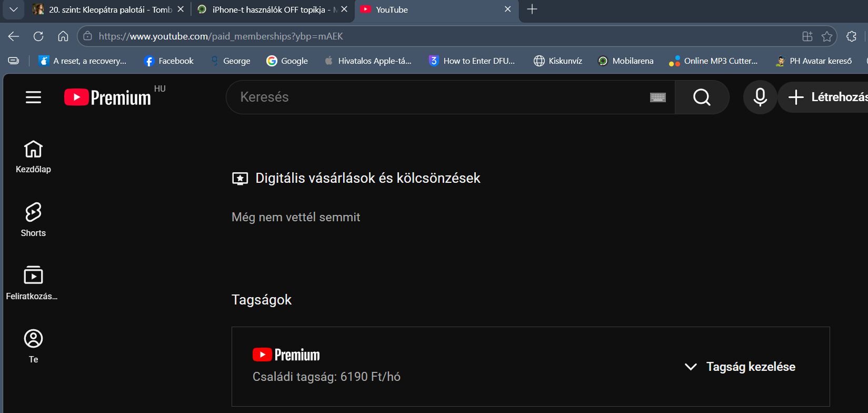This screenshot has width=868, height=413.
Task: Open the PH Avatar kereső bookmark
Action: [813, 61]
